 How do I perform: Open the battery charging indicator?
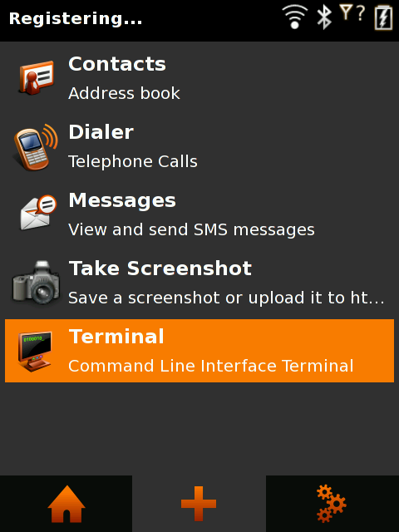point(383,17)
